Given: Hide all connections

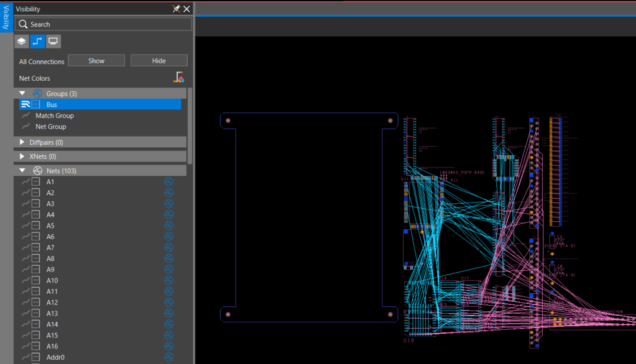Looking at the screenshot, I should coord(159,61).
